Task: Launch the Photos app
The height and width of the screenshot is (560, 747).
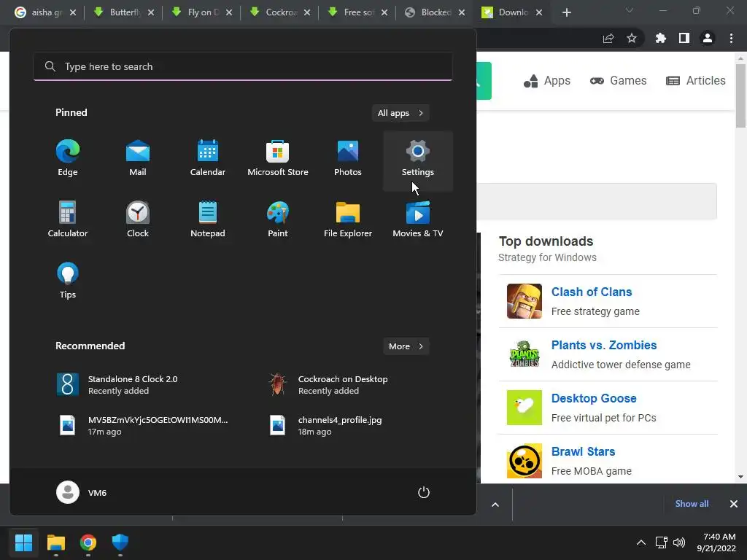Action: (348, 159)
